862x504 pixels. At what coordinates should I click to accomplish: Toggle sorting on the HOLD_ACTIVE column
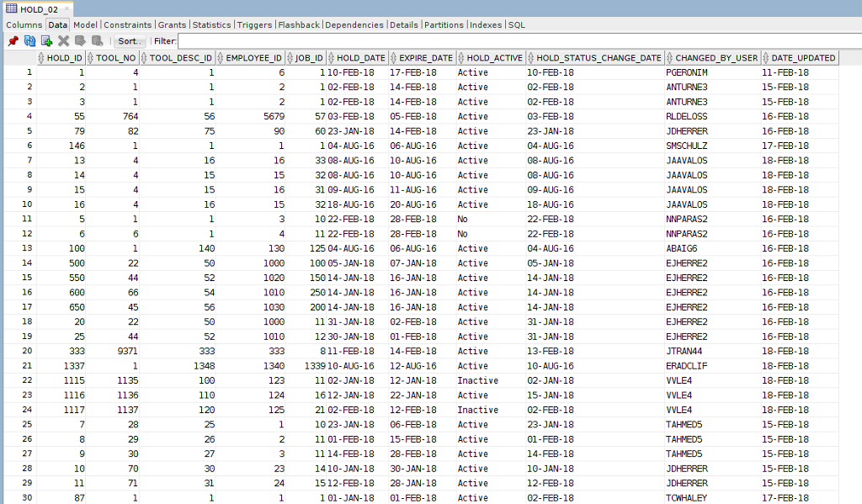[459, 57]
